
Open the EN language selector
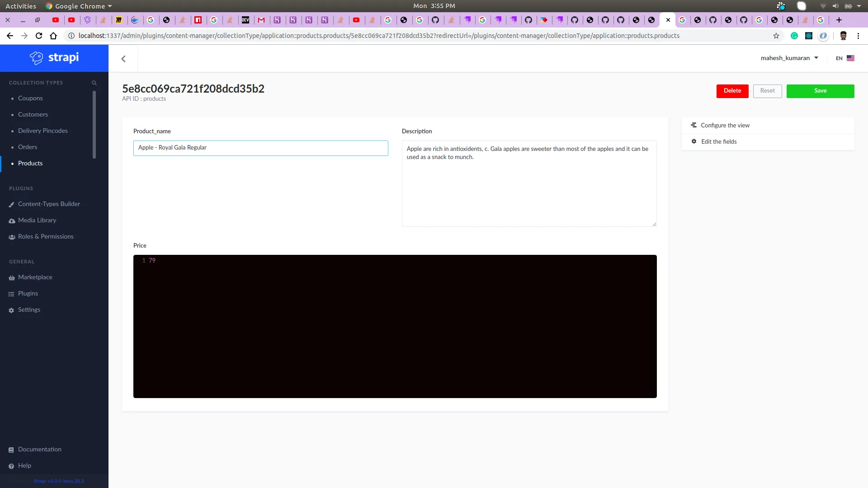point(844,58)
